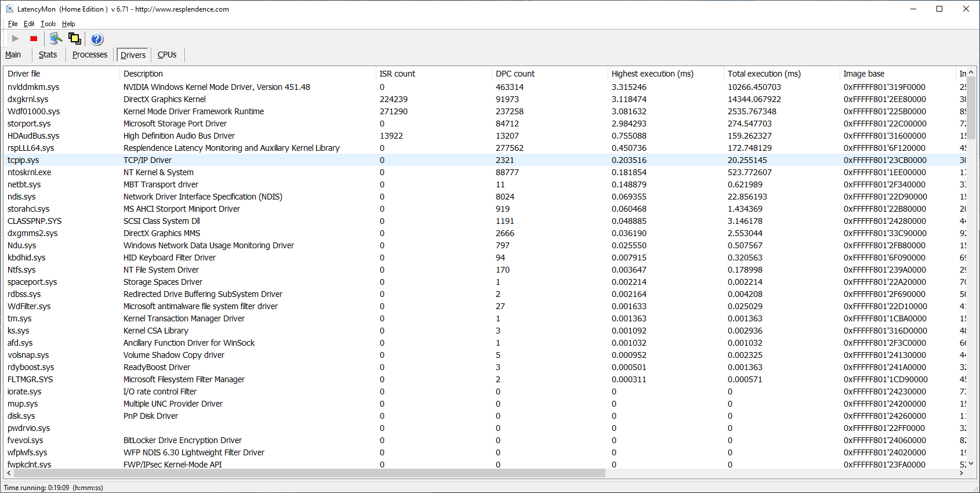
Task: Open the Edit menu
Action: (29, 24)
